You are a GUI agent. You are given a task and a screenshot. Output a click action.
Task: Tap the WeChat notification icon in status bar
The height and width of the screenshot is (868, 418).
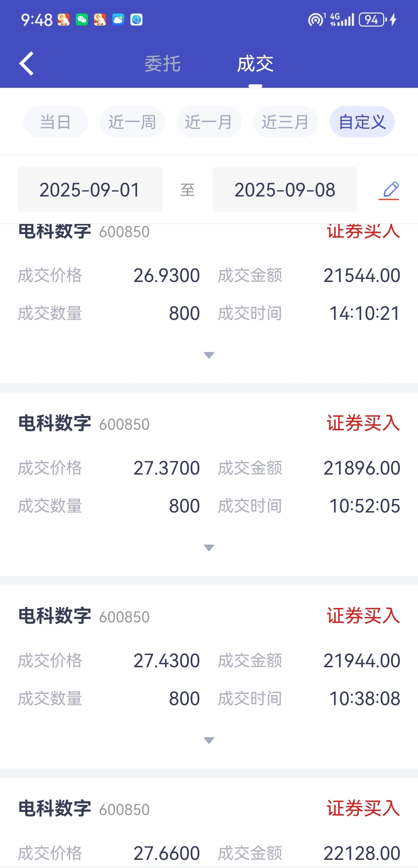tap(82, 19)
